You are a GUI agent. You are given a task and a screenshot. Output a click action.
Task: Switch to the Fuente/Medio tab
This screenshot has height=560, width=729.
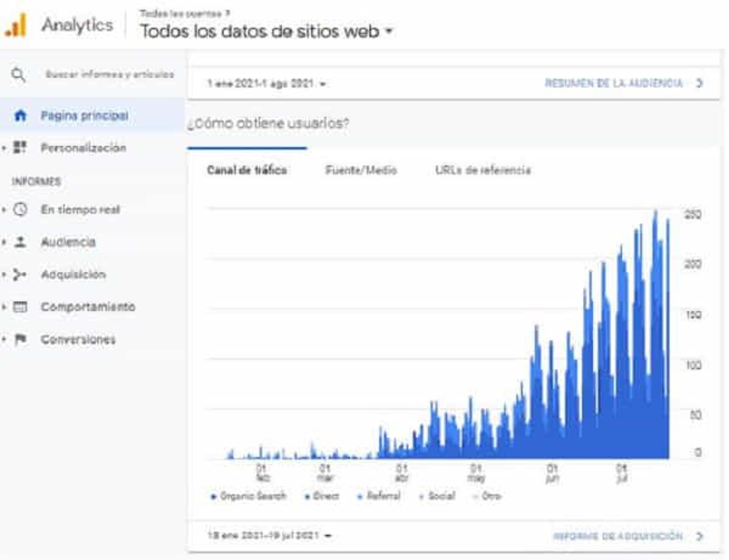coord(361,170)
